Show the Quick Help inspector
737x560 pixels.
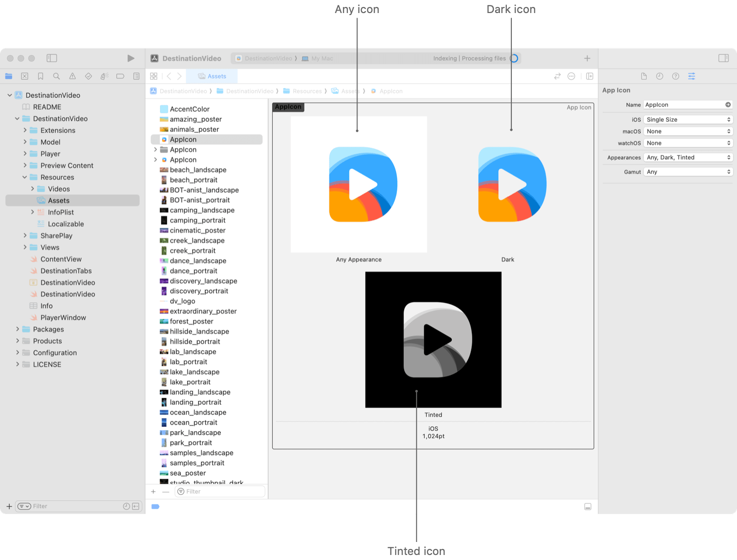click(676, 76)
